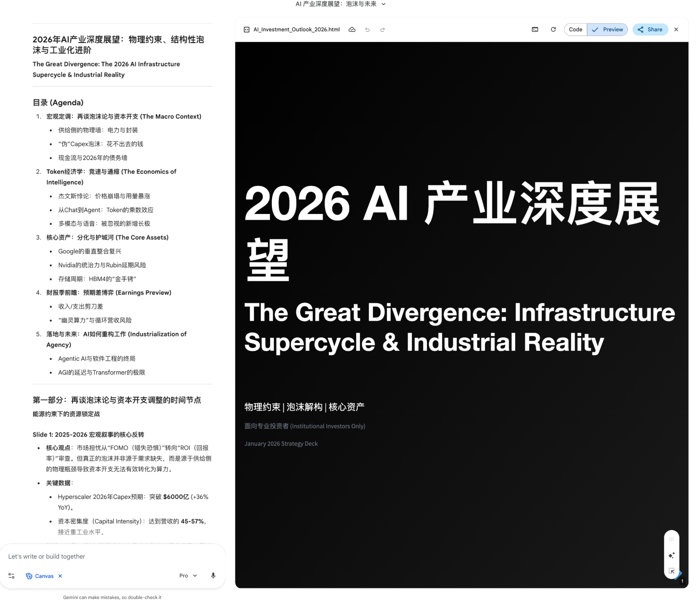Screen dimensions: 700x600
Task: Click the AI_Investment_Outlook_2026.html file name
Action: coord(296,30)
